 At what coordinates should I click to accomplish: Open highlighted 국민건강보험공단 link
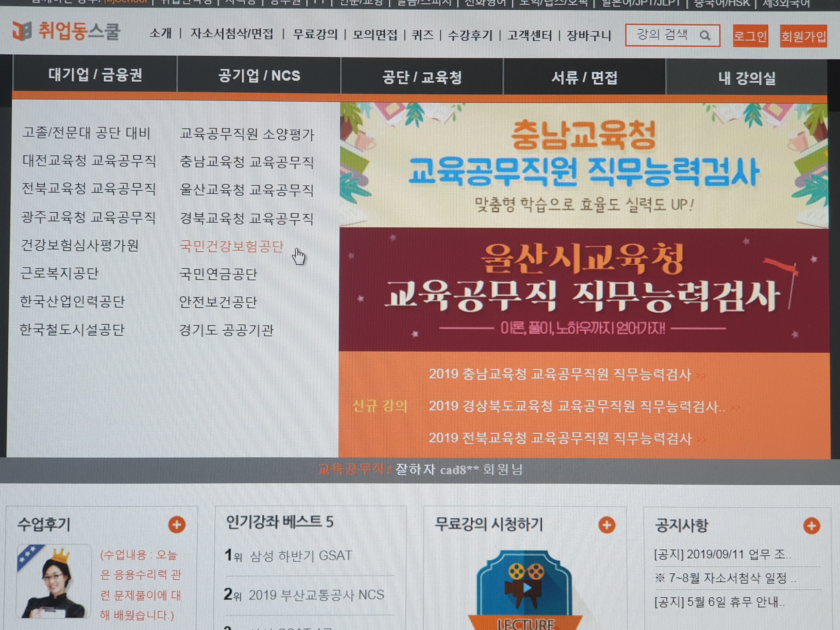tap(232, 246)
